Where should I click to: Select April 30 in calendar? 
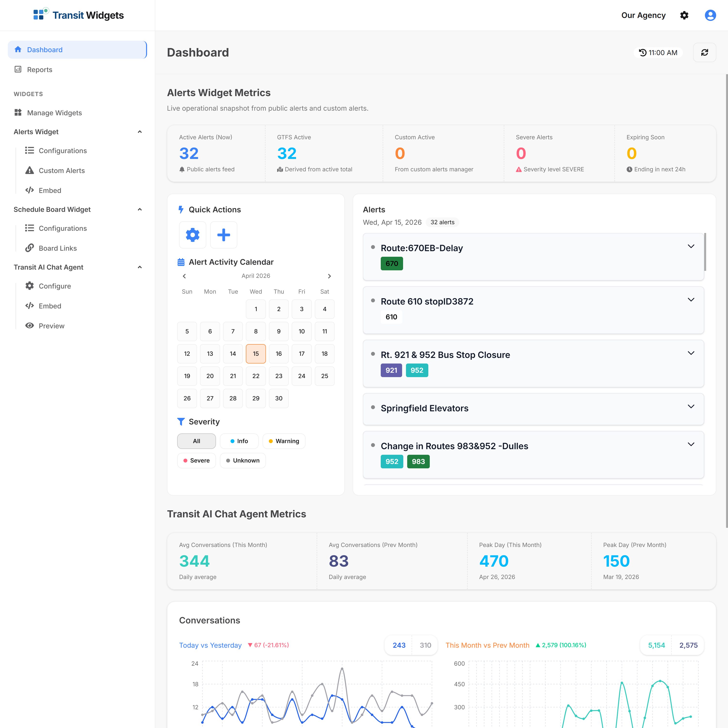tap(279, 398)
